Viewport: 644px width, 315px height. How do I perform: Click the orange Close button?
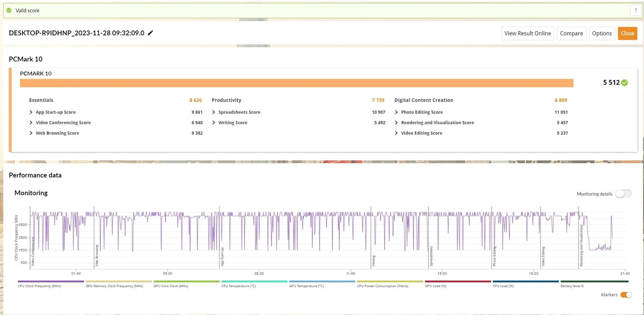pyautogui.click(x=627, y=33)
